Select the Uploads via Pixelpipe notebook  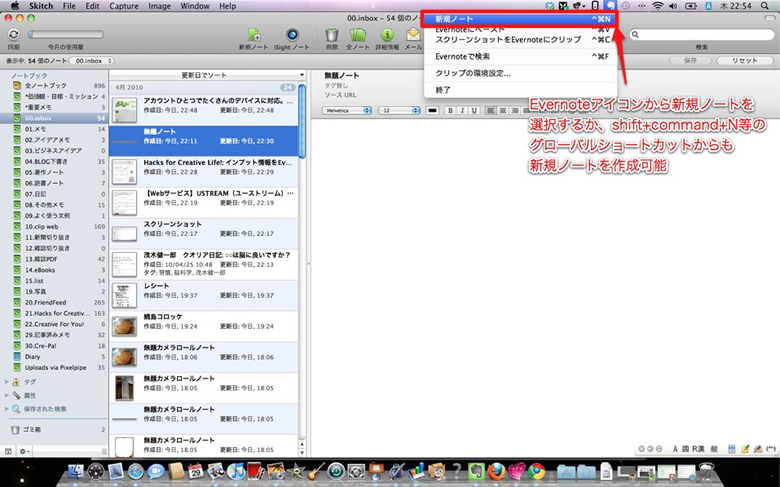tap(55, 368)
